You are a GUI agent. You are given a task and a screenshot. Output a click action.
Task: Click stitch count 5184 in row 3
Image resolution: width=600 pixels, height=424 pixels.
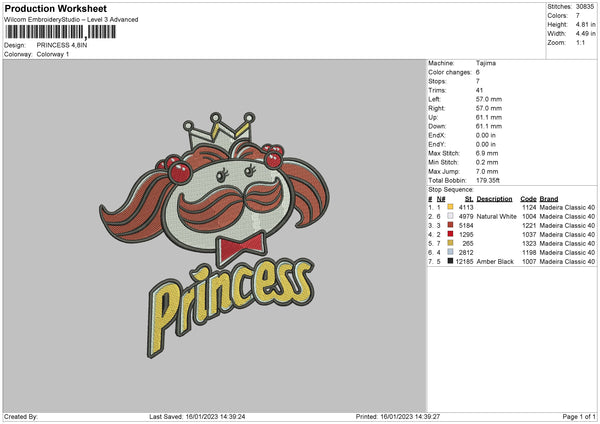click(x=466, y=225)
